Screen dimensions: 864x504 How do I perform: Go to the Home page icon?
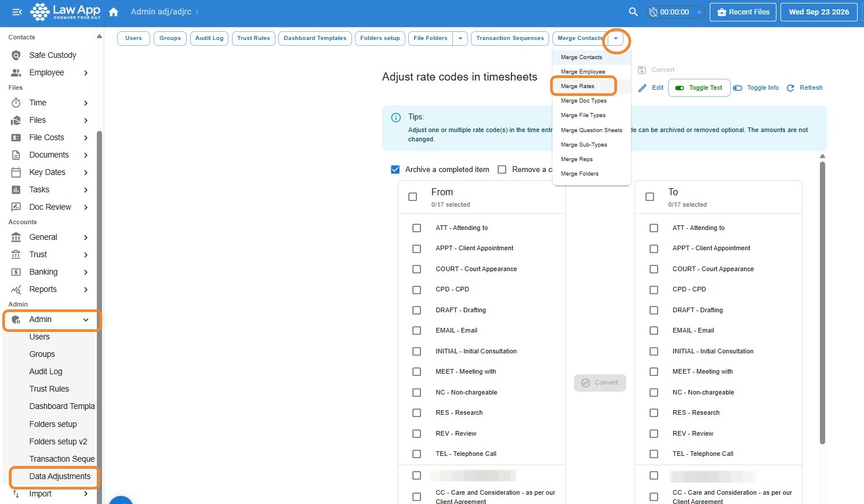click(x=114, y=12)
